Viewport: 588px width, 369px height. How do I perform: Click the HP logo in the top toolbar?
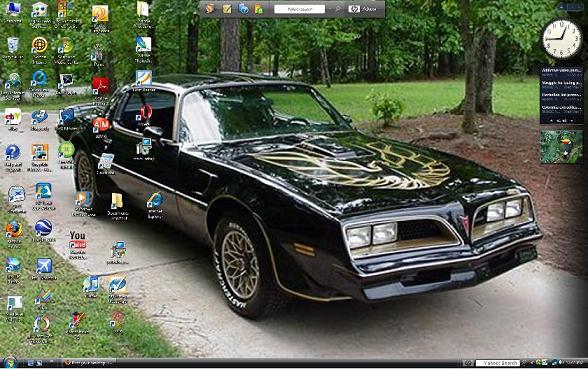coord(354,9)
